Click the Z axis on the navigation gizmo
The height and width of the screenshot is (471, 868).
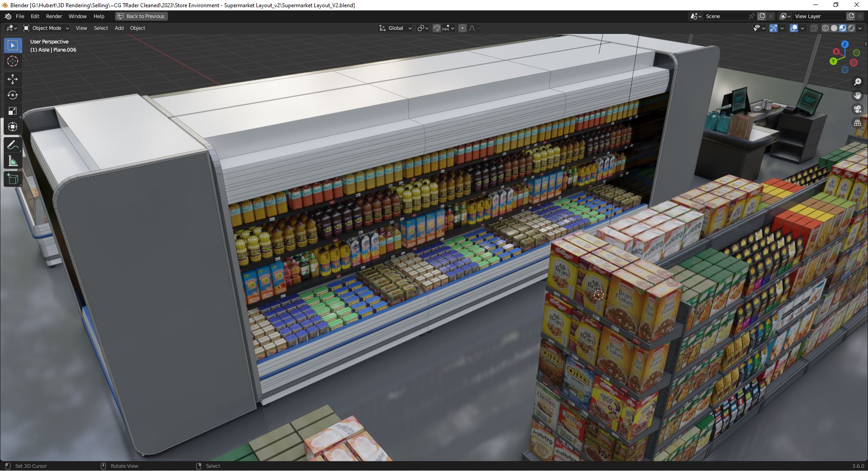(844, 45)
